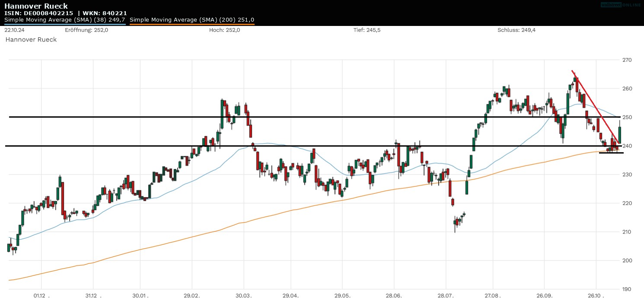Click the orange SMA 200 legend line
The image size is (644, 298).
pyautogui.click(x=192, y=24)
